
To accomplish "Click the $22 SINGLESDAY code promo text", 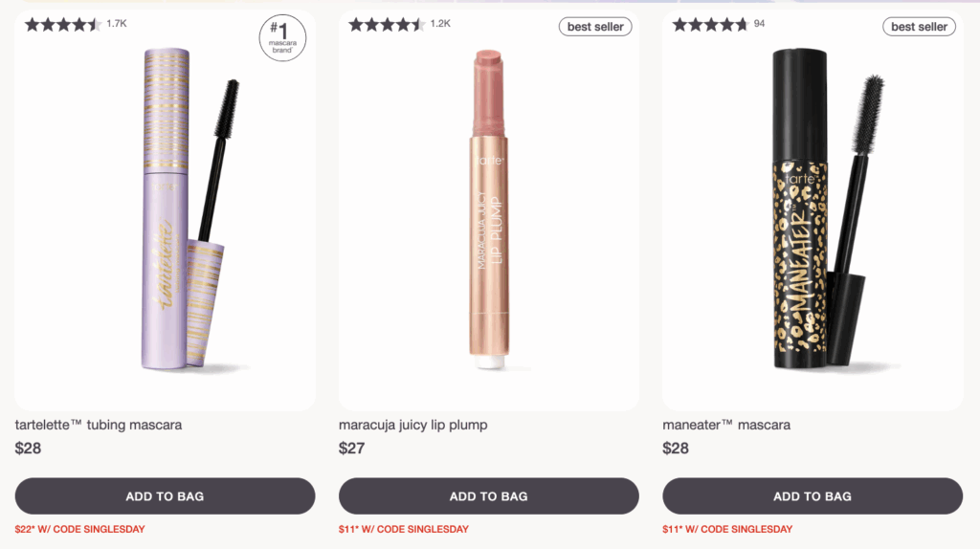I will coord(79,529).
